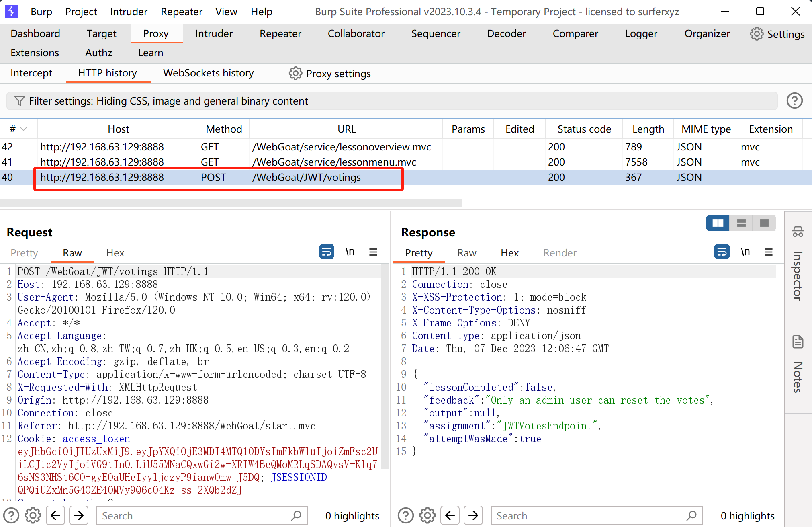
Task: Go to next Request search match
Action: 79,515
